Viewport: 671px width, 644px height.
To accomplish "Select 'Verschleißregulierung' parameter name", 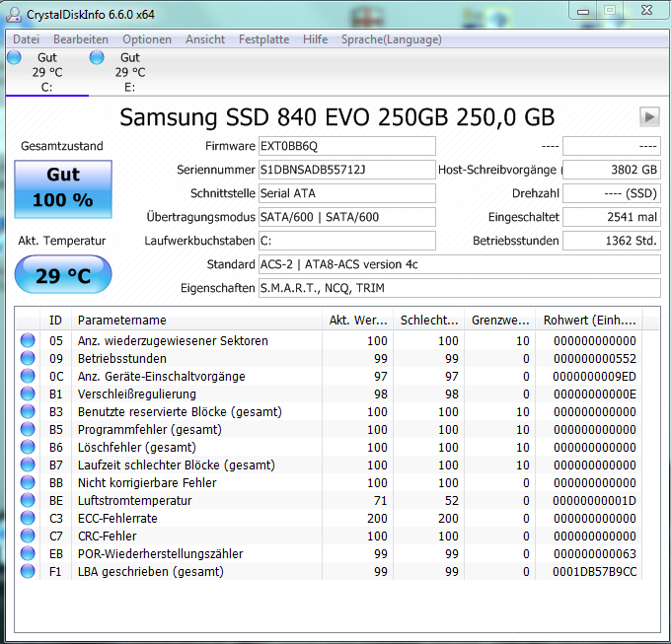I will 137,394.
